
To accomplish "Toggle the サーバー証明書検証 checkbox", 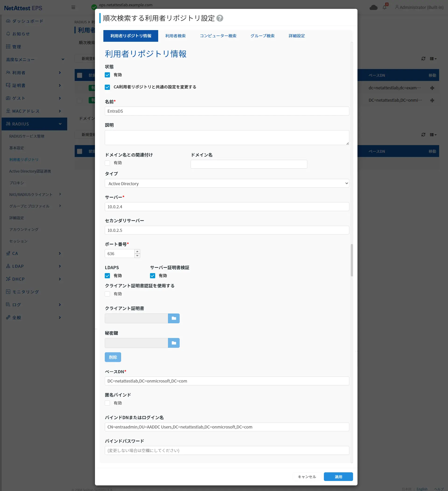I will pos(153,276).
